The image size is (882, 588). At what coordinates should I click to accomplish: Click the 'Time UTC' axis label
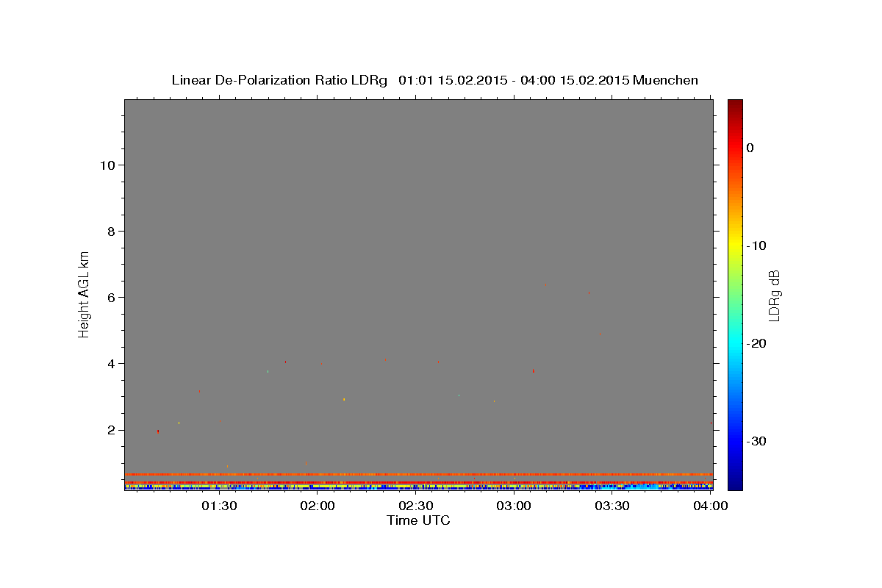[418, 520]
